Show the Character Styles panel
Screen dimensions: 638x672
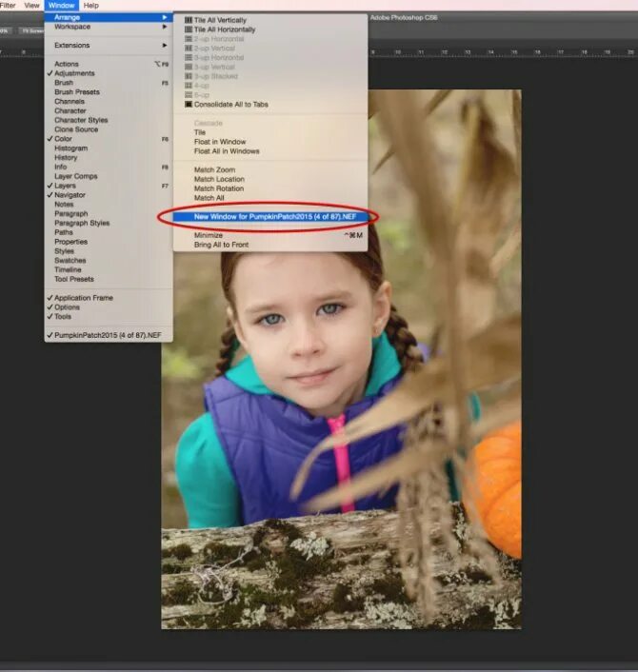[109, 120]
